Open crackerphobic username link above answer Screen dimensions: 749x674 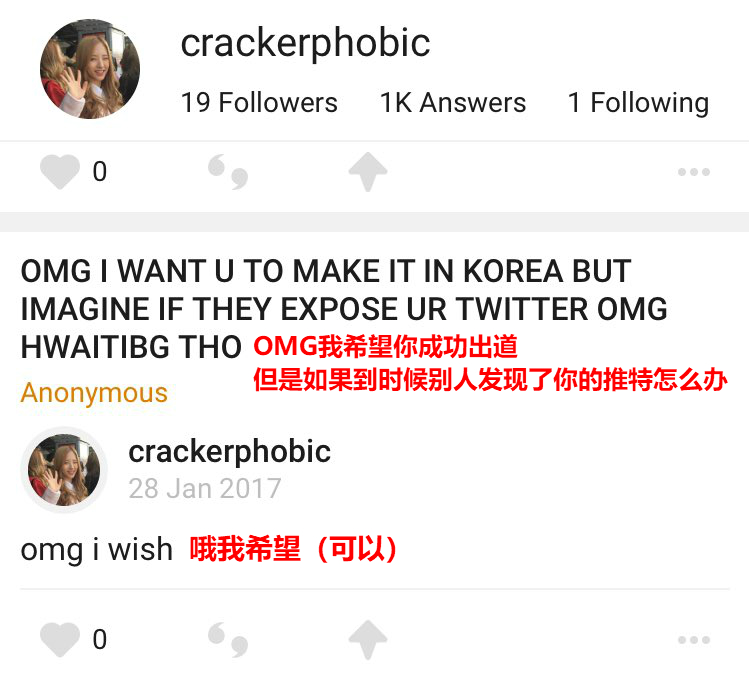point(229,451)
